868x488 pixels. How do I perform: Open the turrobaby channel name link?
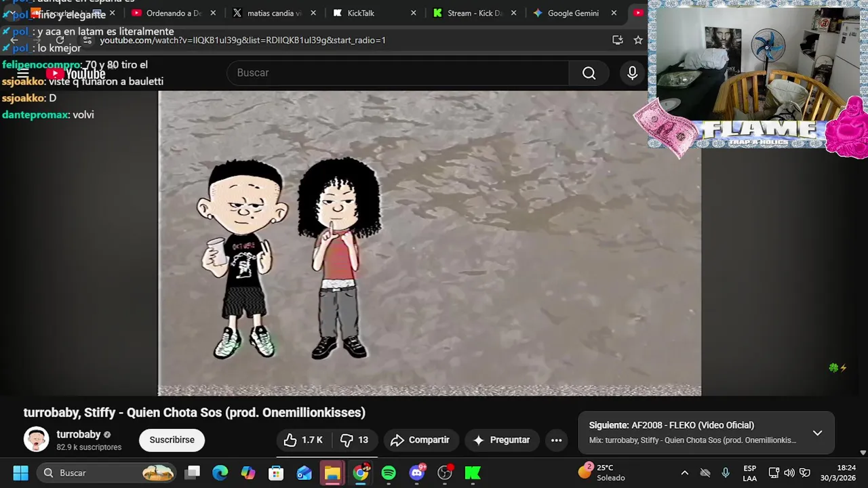coord(79,434)
